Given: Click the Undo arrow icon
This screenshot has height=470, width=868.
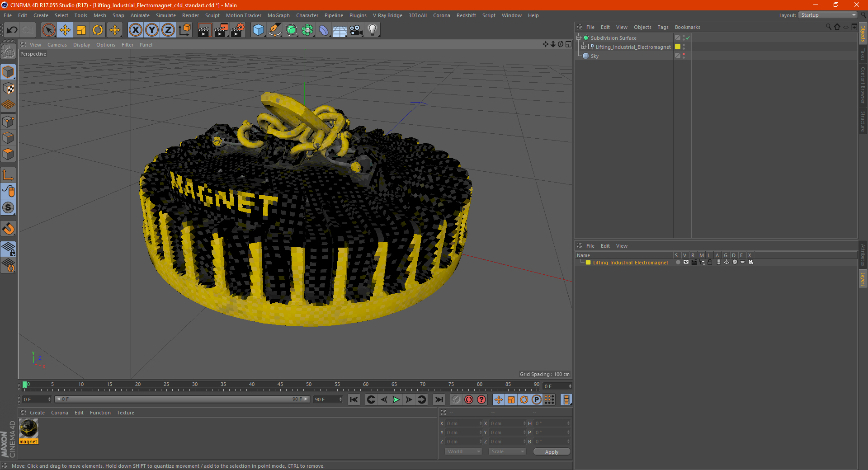Looking at the screenshot, I should point(12,30).
